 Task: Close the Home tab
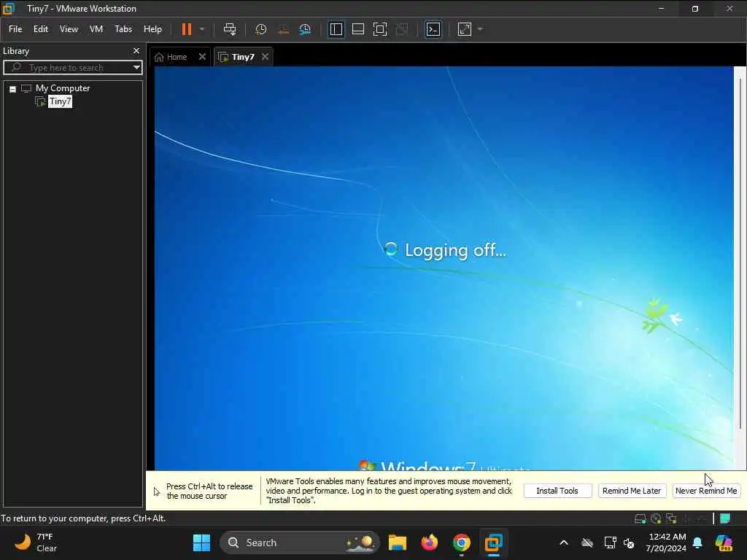click(x=203, y=57)
